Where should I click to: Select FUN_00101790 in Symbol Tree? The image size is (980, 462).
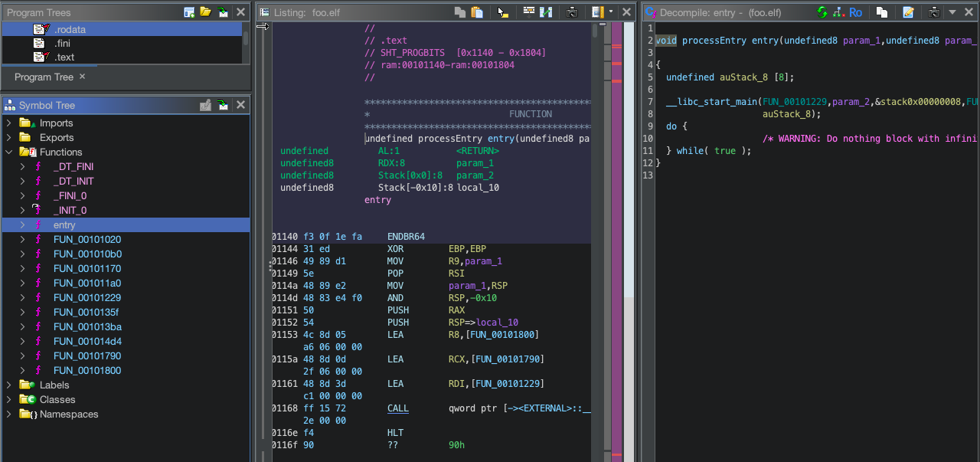click(87, 356)
